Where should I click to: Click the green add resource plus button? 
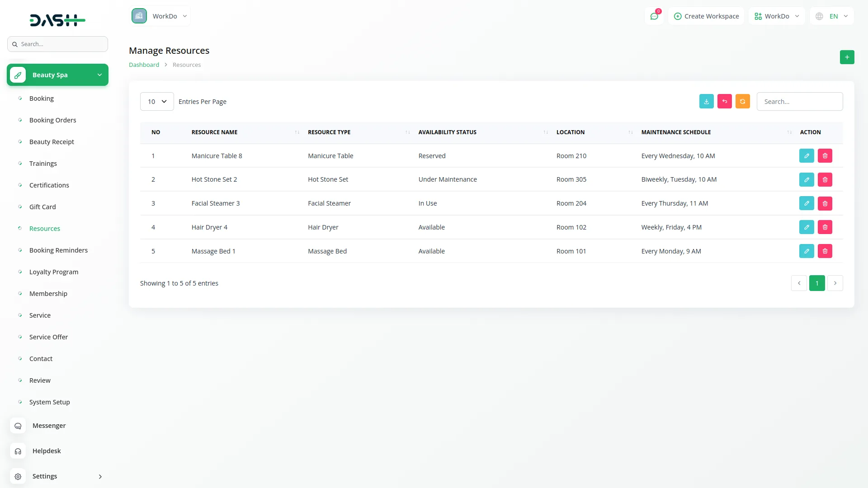(847, 57)
